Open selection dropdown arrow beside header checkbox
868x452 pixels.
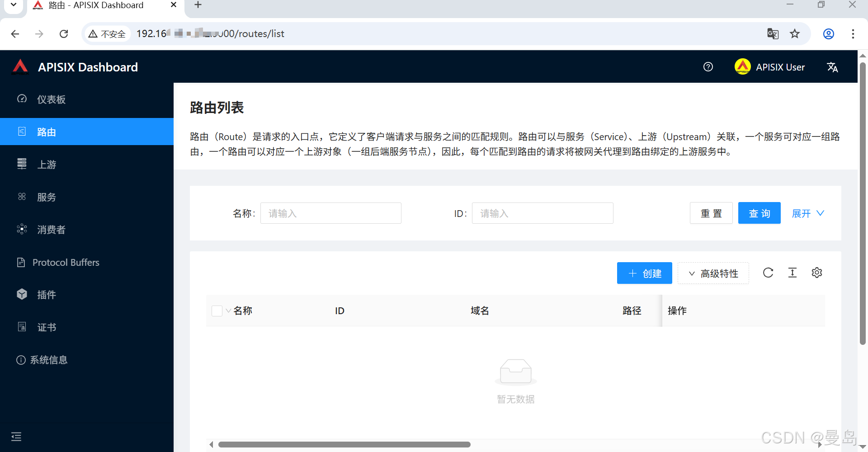tap(228, 311)
